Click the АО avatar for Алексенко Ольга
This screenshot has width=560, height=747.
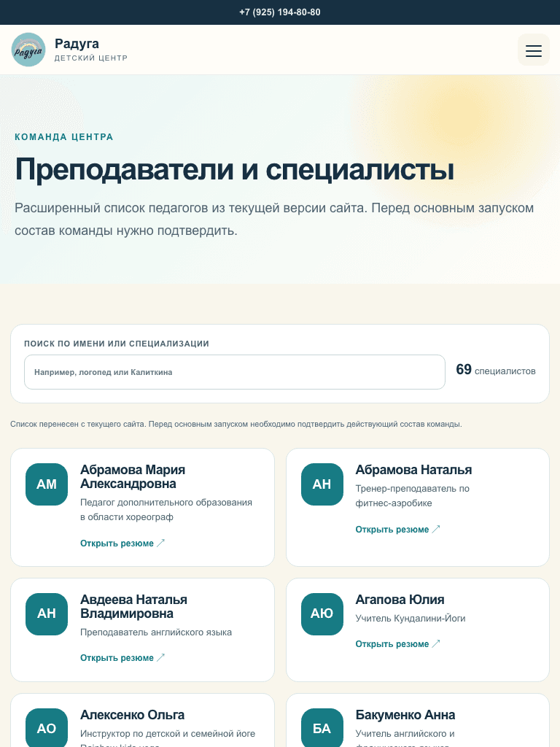pos(47,728)
